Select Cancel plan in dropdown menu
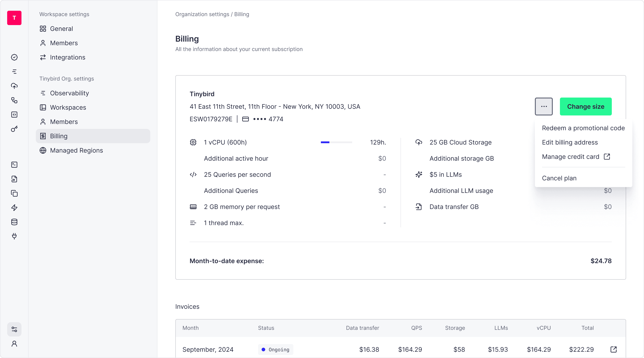The width and height of the screenshot is (644, 358). click(x=559, y=178)
